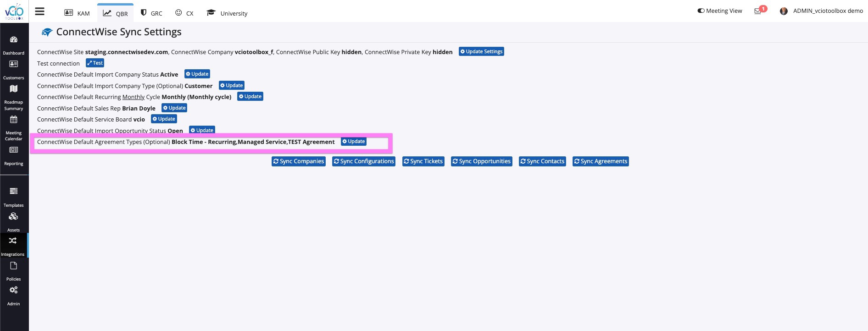The width and height of the screenshot is (868, 331).
Task: Open Assets in the sidebar
Action: (14, 222)
